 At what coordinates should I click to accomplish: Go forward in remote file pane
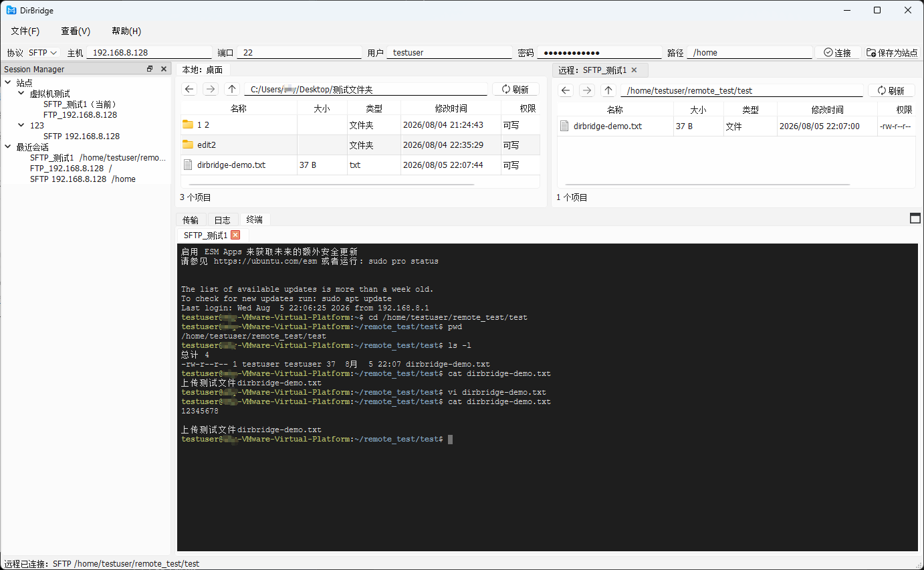(x=587, y=90)
